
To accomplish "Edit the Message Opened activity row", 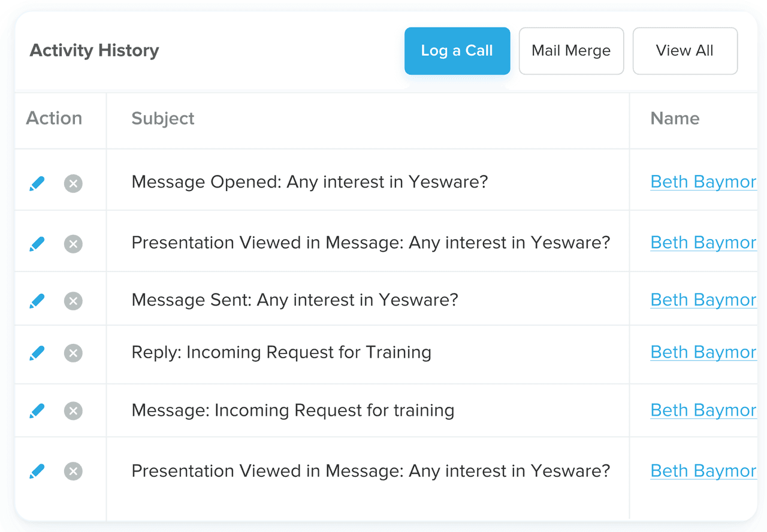I will [37, 183].
